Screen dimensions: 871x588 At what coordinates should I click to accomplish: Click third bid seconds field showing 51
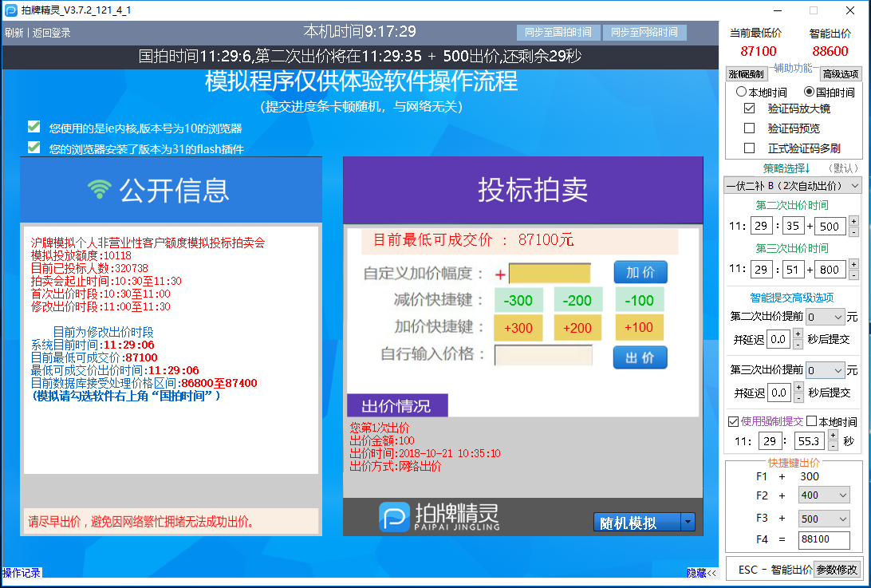793,270
